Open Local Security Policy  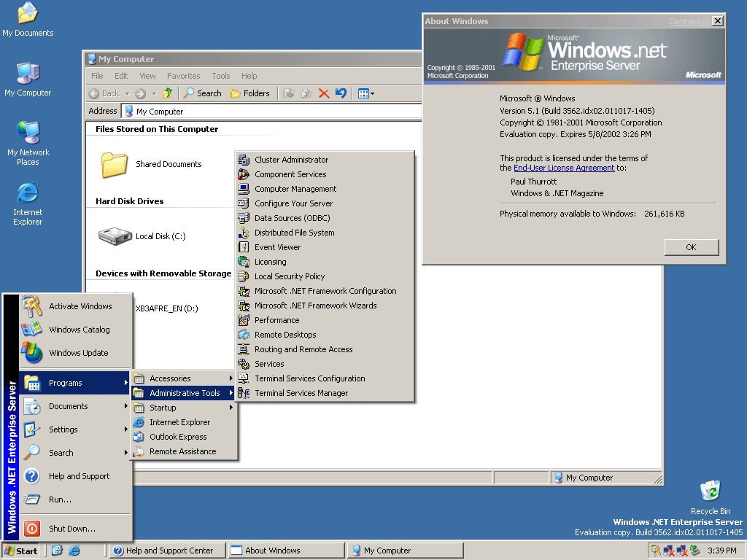coord(325,276)
